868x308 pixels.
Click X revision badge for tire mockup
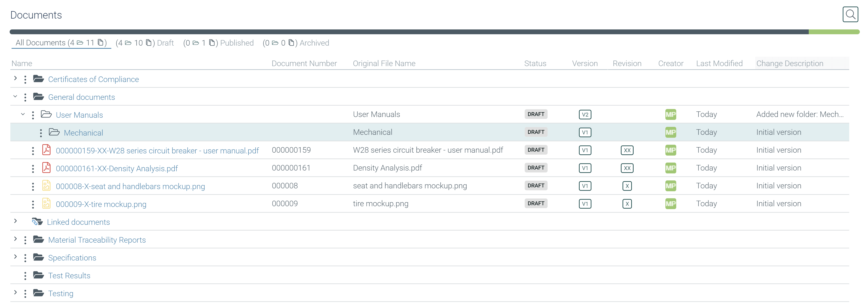(627, 204)
